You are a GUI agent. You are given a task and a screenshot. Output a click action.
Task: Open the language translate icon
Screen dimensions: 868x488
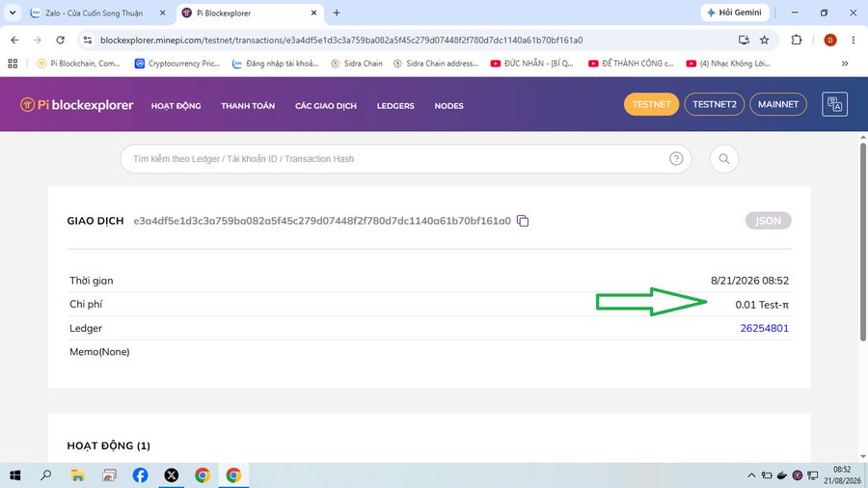[x=834, y=104]
